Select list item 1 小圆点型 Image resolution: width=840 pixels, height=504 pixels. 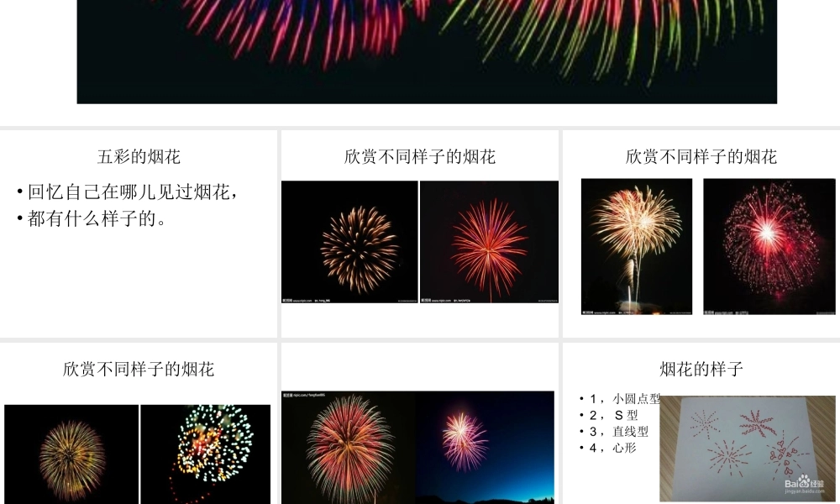(625, 399)
